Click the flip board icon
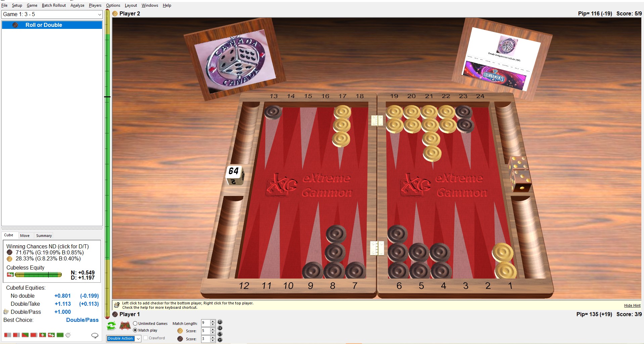This screenshot has height=344, width=644. point(125,326)
